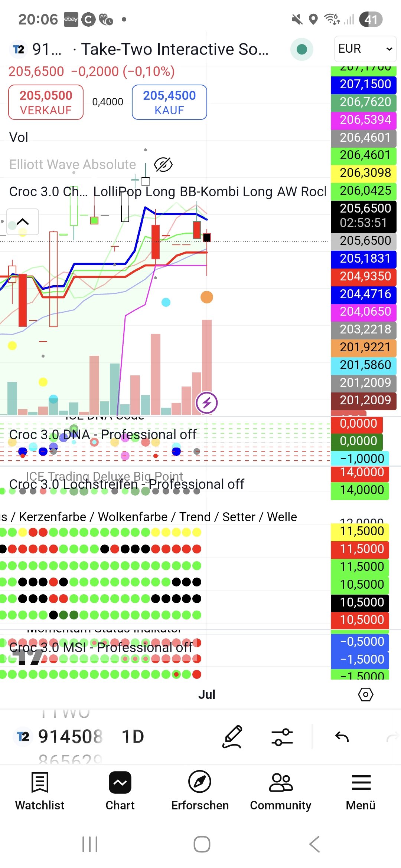The height and width of the screenshot is (868, 401).
Task: Open the drawing tools pencil icon
Action: pos(232,737)
